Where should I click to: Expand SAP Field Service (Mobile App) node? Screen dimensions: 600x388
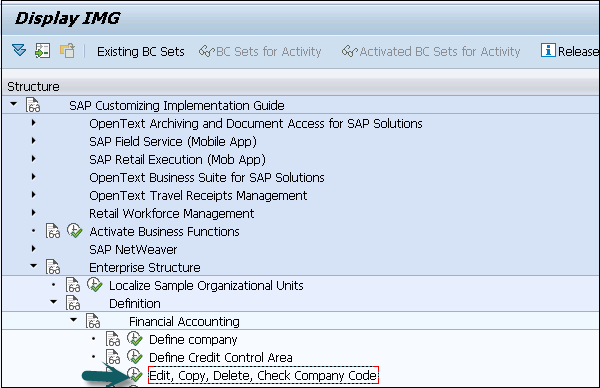pos(34,141)
